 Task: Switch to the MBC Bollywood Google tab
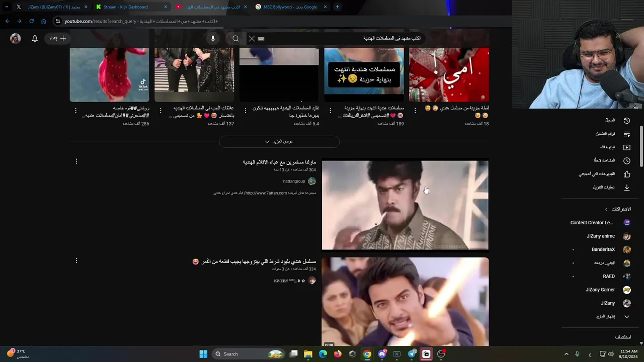(292, 7)
